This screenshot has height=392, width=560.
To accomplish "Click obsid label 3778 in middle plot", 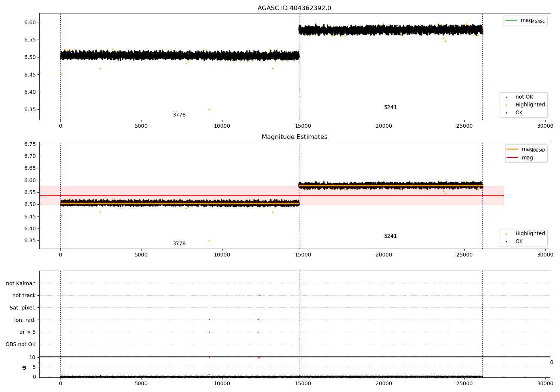I will [x=179, y=244].
